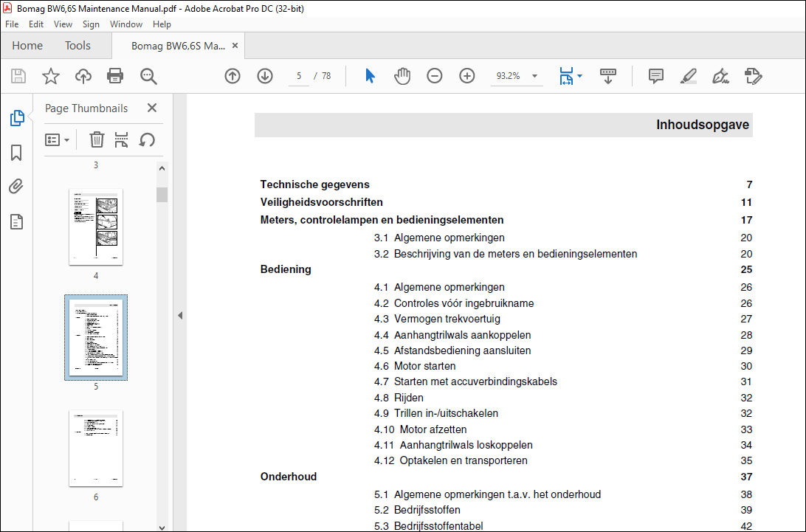
Task: Click '4.12 Optakelen en transporteren' entry
Action: [451, 460]
